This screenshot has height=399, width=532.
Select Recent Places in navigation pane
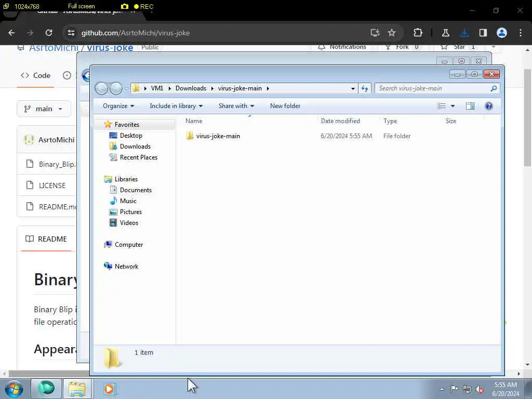click(x=138, y=157)
